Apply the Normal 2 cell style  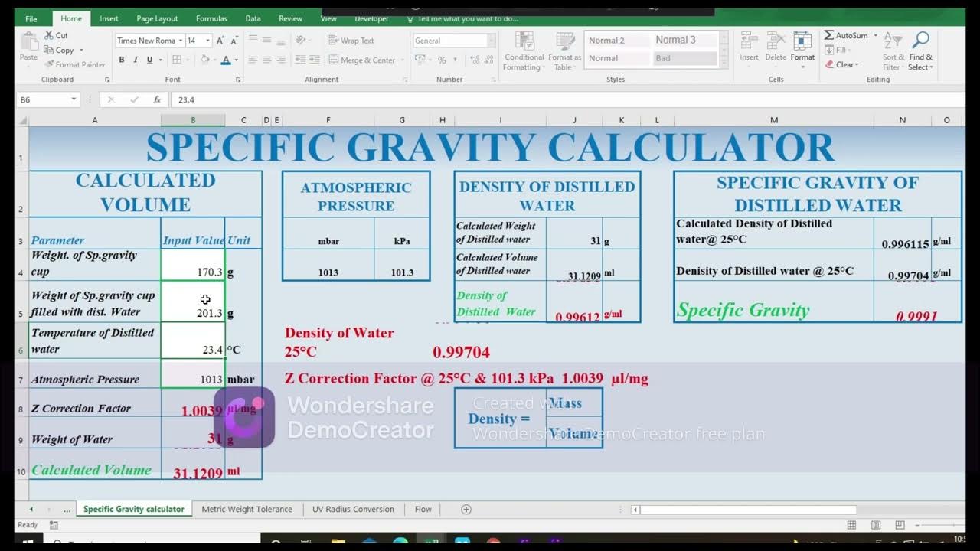coord(617,41)
